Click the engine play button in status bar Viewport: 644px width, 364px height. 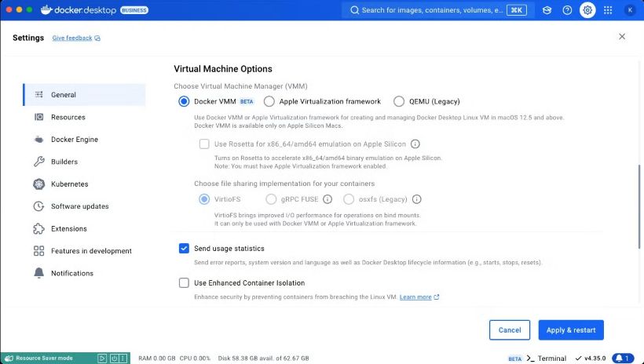(x=102, y=358)
